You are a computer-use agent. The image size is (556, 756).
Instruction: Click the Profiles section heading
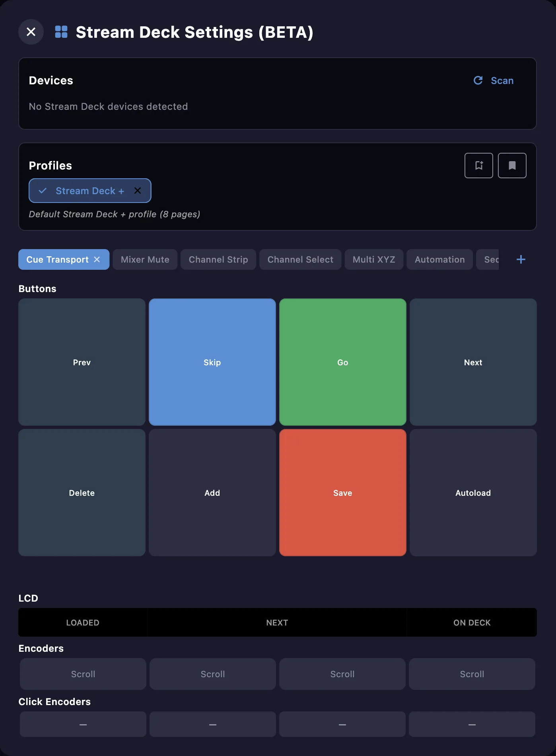coord(51,166)
